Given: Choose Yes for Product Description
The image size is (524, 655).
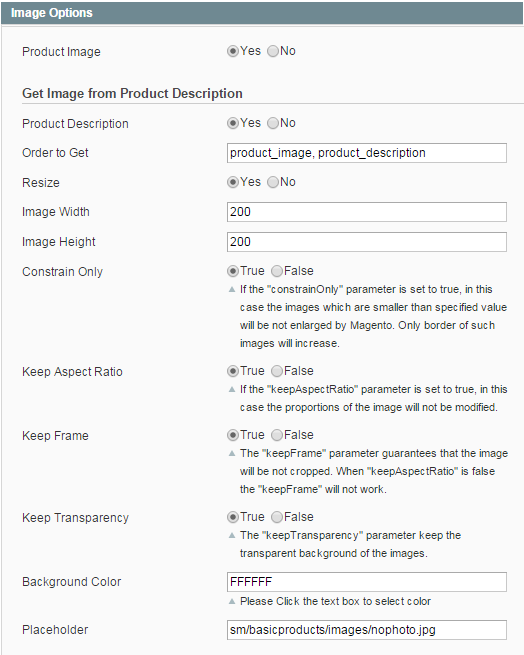Looking at the screenshot, I should (232, 123).
